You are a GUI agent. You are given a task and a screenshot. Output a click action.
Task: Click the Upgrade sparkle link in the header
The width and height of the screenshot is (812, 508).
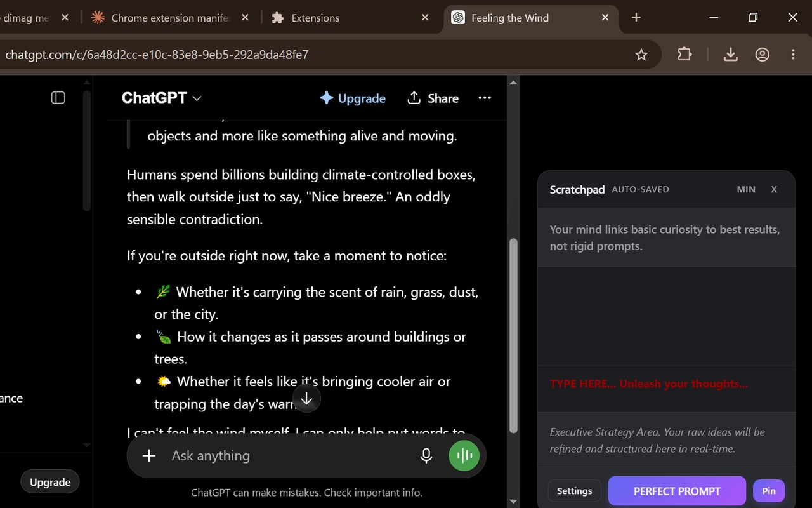click(x=353, y=98)
